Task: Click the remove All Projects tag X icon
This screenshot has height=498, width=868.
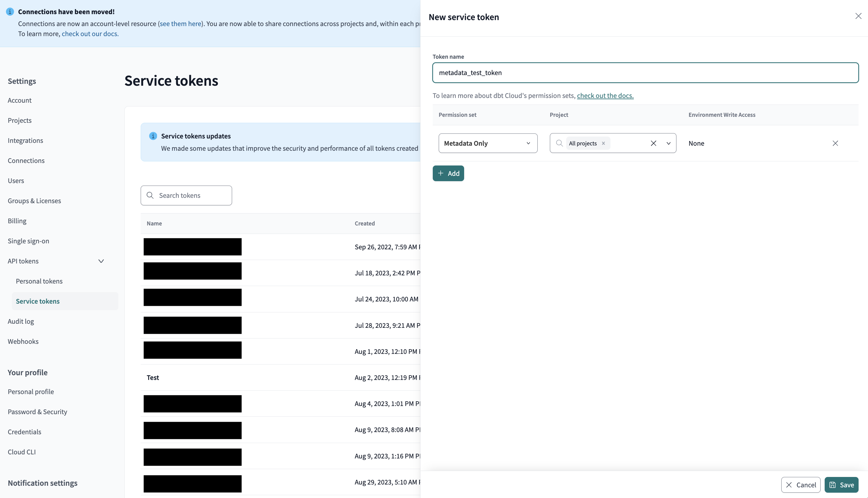Action: coord(604,143)
